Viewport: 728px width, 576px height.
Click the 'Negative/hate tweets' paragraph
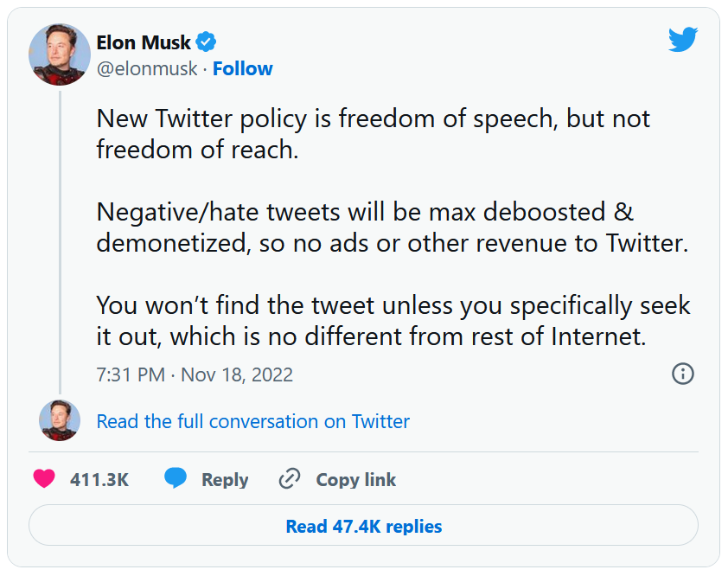click(x=391, y=227)
